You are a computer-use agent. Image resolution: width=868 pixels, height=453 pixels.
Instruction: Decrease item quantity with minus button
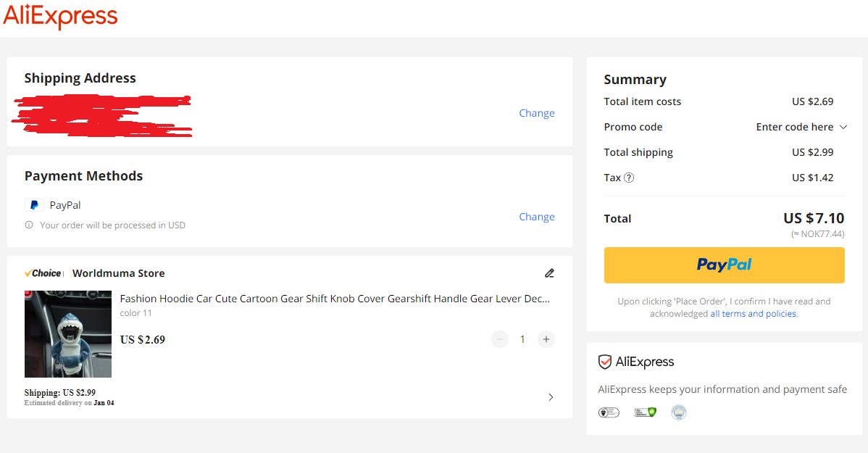499,339
